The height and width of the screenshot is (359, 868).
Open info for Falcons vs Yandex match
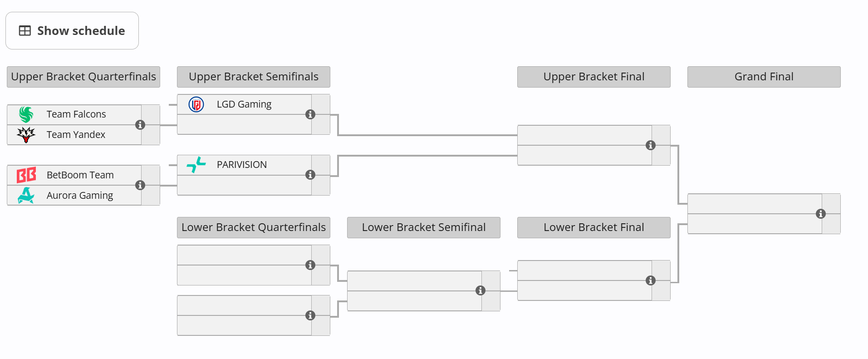[140, 125]
